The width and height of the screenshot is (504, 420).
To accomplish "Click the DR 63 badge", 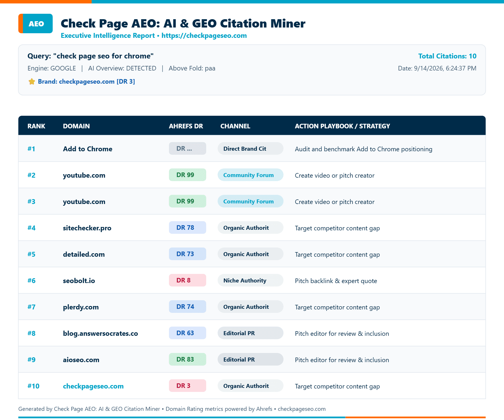I will point(187,333).
